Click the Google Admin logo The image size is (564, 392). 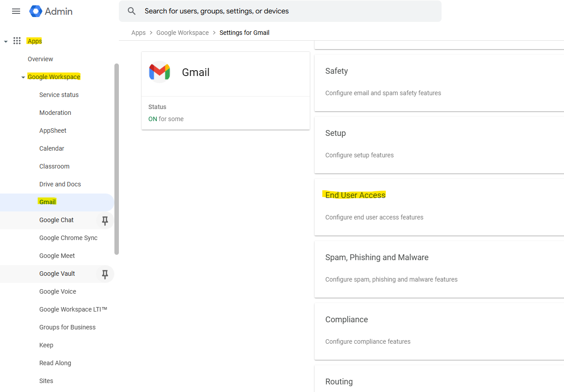tap(51, 11)
